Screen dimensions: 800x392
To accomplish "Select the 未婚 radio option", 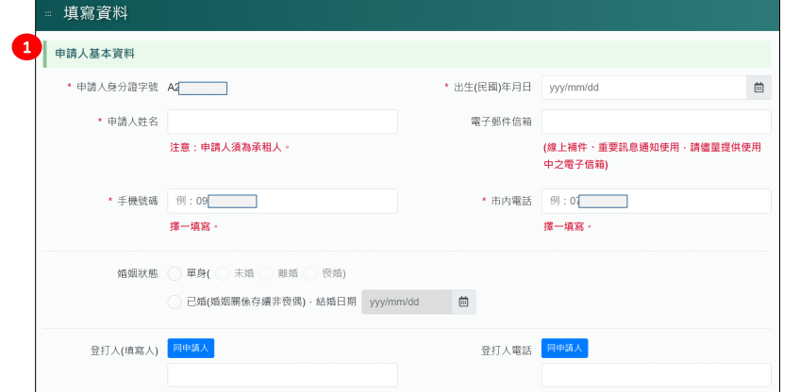I will tap(222, 274).
